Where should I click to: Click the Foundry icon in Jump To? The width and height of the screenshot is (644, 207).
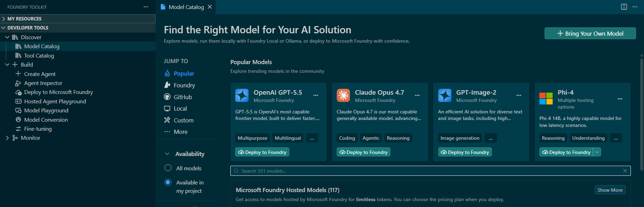point(167,85)
